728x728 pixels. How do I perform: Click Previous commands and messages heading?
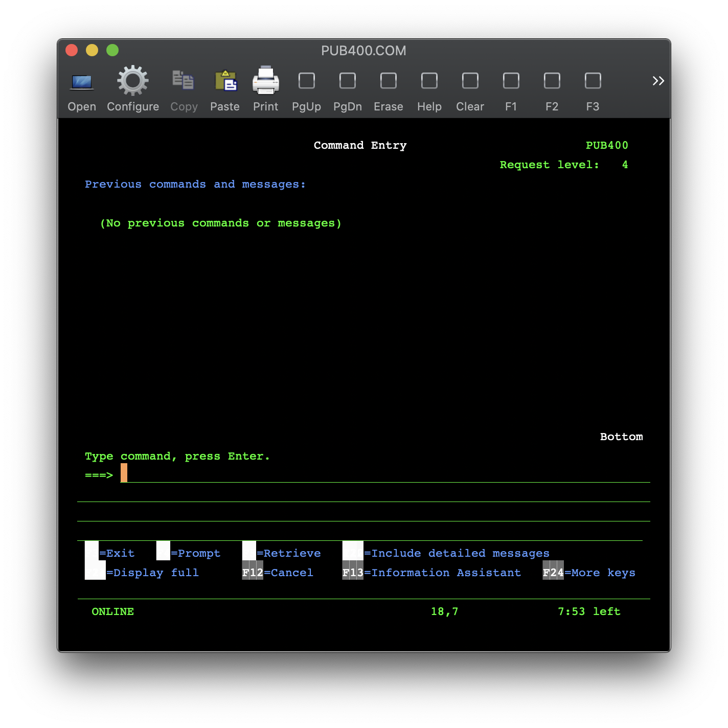(x=195, y=184)
